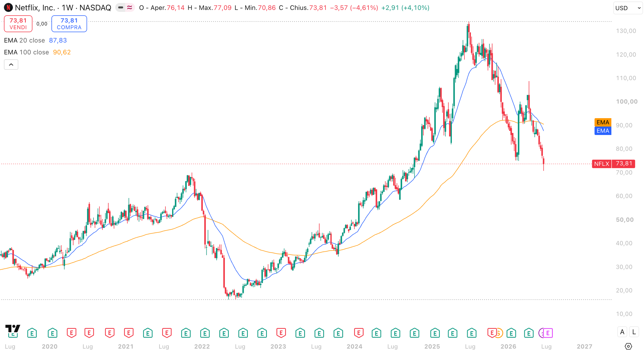Click the EMA 20 value 87,83
The height and width of the screenshot is (353, 644).
pos(58,40)
